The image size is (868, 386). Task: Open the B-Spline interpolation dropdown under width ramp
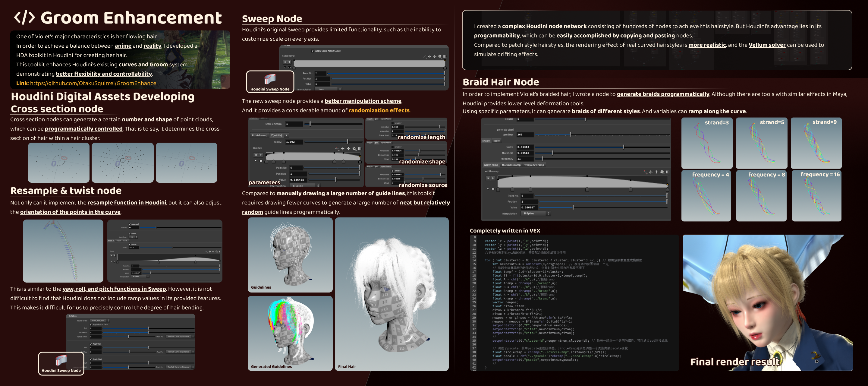(536, 214)
